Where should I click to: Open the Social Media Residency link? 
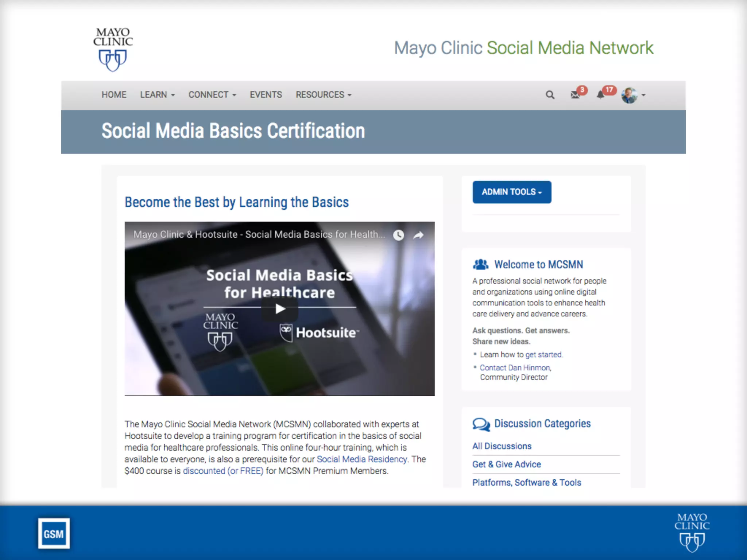coord(361,459)
